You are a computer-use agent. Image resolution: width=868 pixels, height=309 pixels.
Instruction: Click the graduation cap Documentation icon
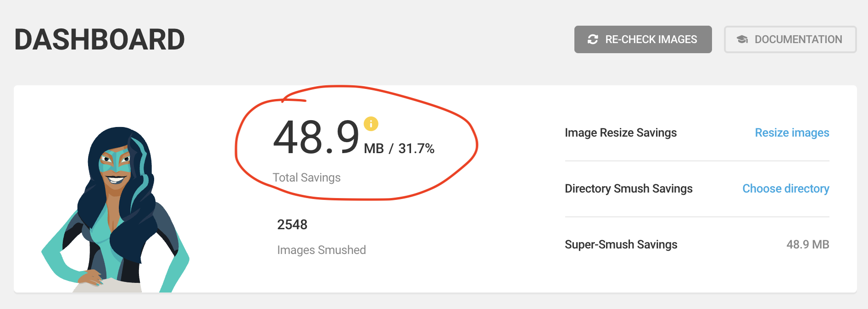tap(742, 39)
